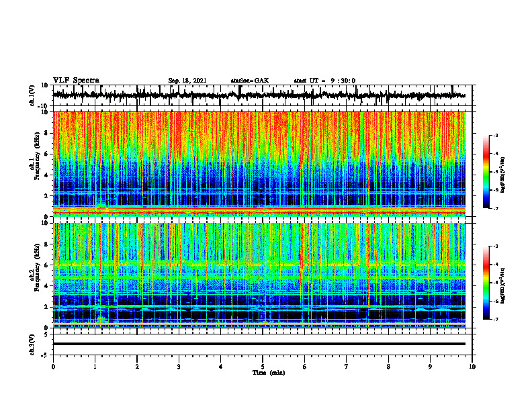Click the 4 kHz tick label on ch.1 axis

tap(47, 175)
